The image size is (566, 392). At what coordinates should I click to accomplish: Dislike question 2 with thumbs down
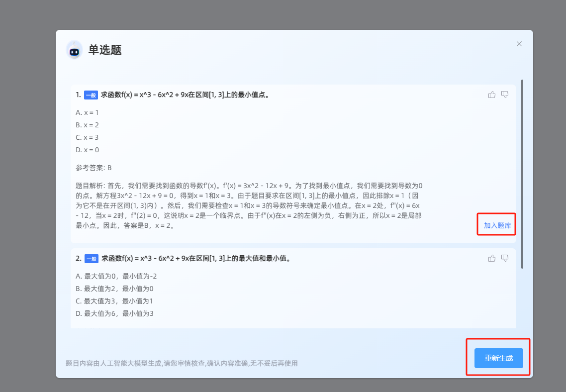pos(505,258)
